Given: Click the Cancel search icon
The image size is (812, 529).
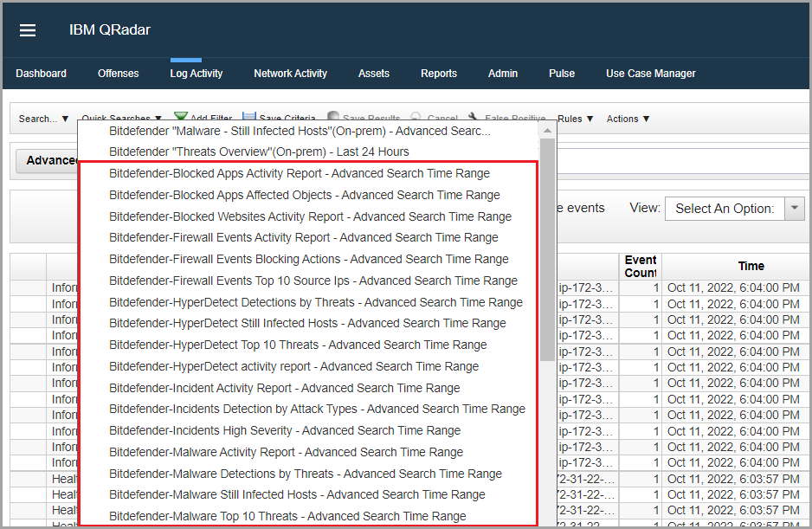Looking at the screenshot, I should point(416,118).
